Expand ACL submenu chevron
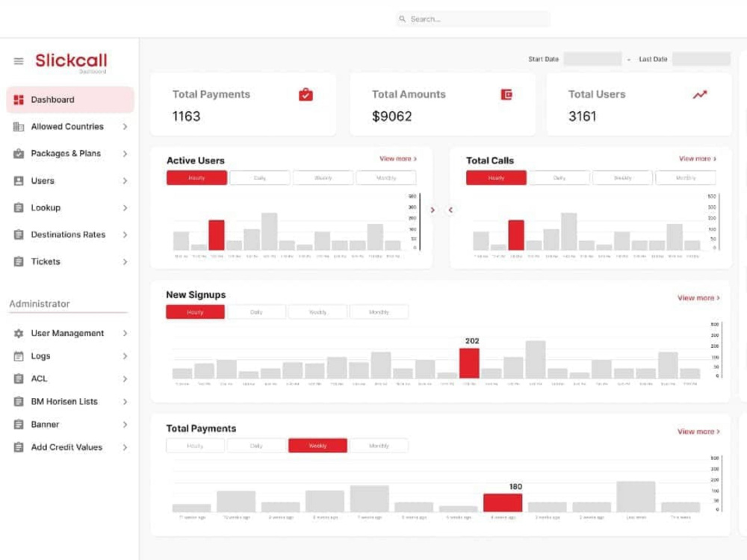 coord(125,379)
